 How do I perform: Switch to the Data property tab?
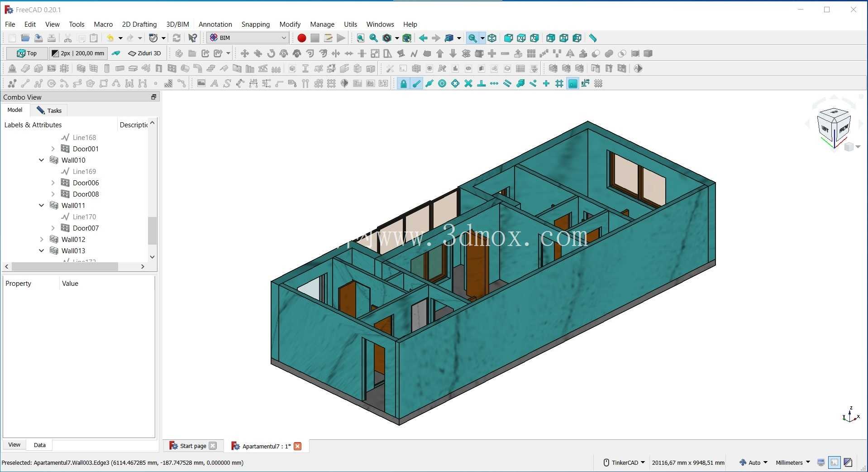pos(40,445)
